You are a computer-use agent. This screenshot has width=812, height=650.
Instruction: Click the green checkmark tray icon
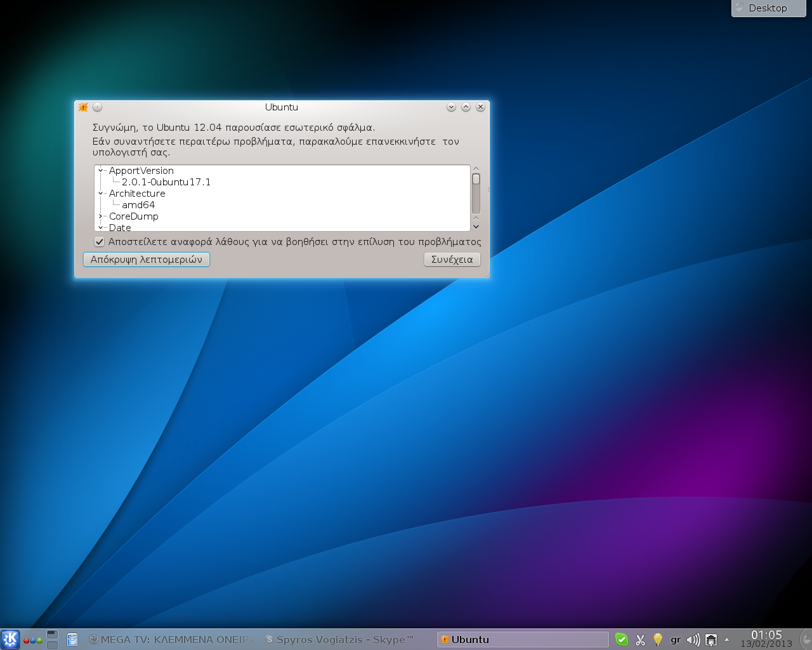click(x=622, y=640)
